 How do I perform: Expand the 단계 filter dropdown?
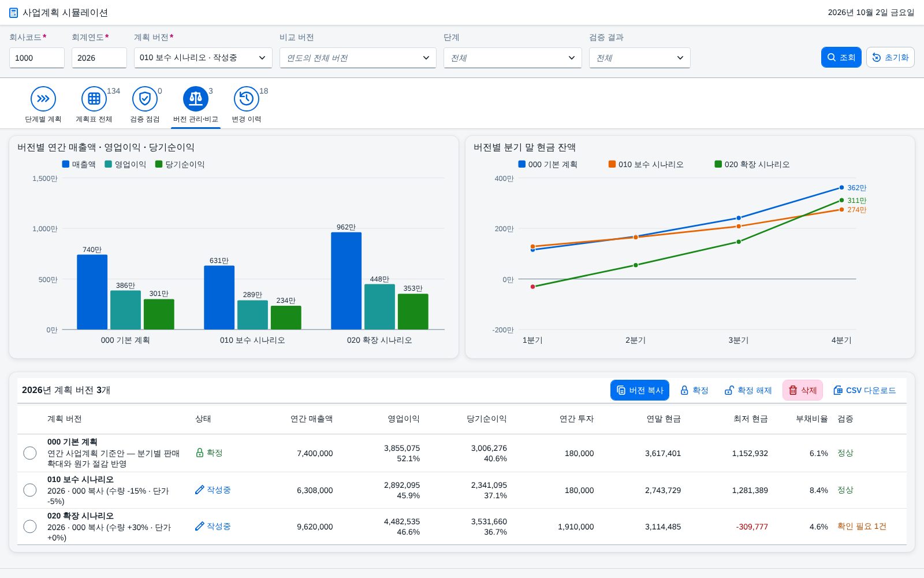coord(513,58)
